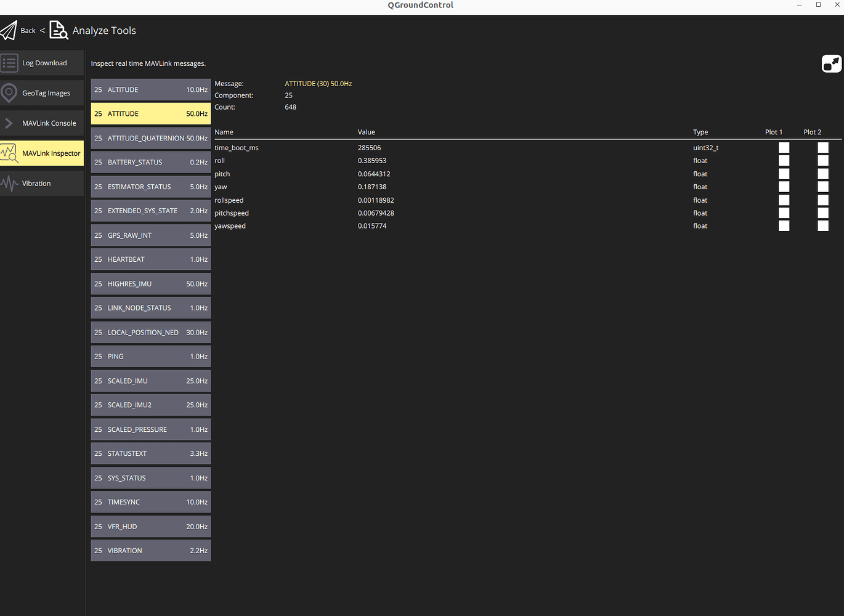Select the HEARTBEAT message
844x616 pixels.
(x=151, y=259)
